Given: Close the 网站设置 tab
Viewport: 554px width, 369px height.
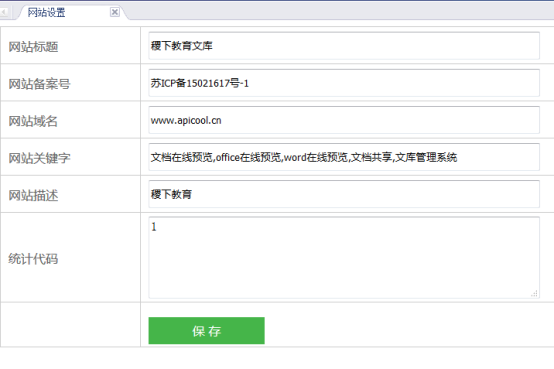Looking at the screenshot, I should click(x=115, y=12).
